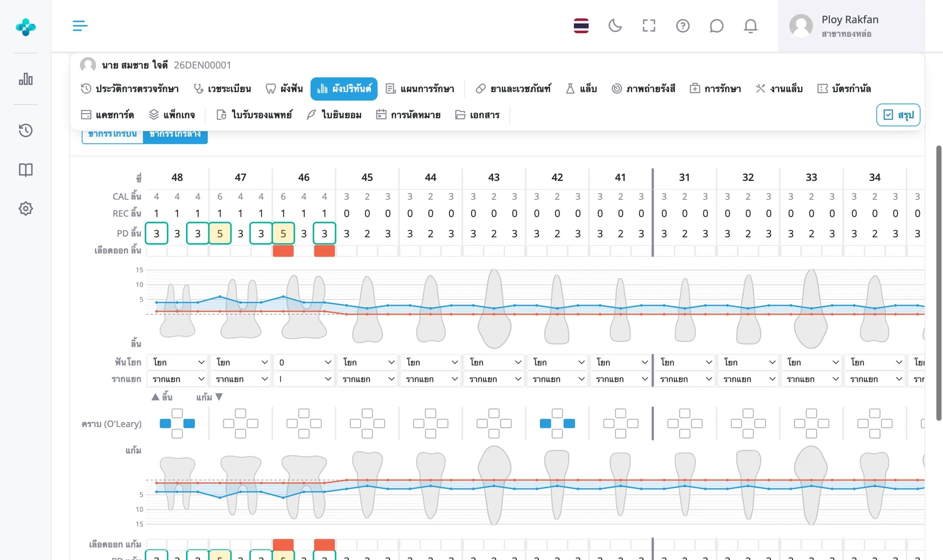The height and width of the screenshot is (560, 943).
Task: Switch to dark mode with moon icon
Action: tap(615, 25)
